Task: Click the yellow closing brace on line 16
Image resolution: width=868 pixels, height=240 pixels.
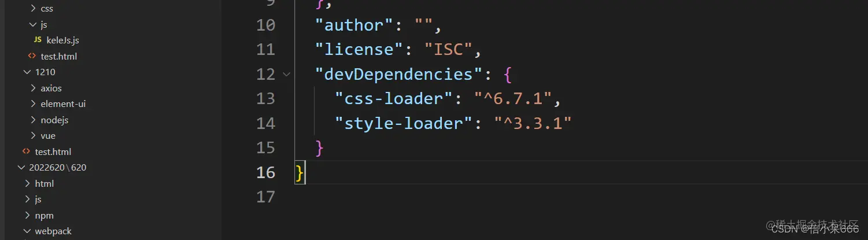Action: point(300,172)
